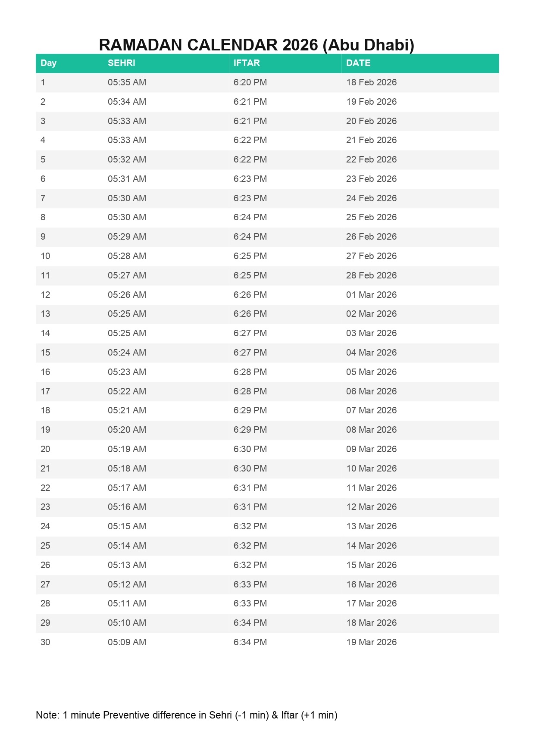This screenshot has height=756, width=535.
Task: Select the 28 Feb 2026 date cell
Action: (371, 275)
